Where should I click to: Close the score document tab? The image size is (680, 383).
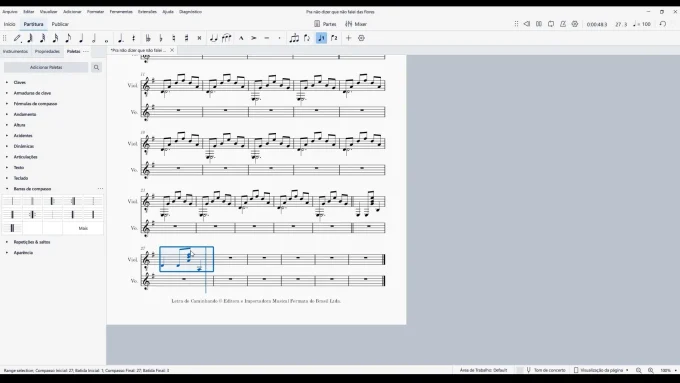pyautogui.click(x=172, y=50)
